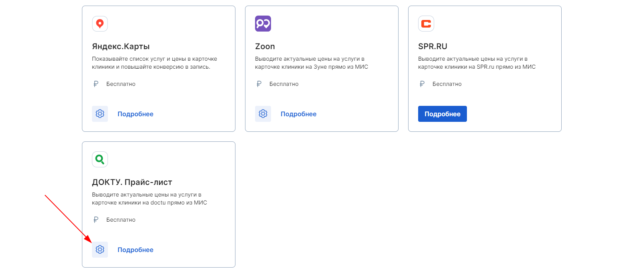Open Подробнее link for ДОКТУ. Прайс-лист
Image resolution: width=644 pixels, height=276 pixels.
pyautogui.click(x=136, y=250)
